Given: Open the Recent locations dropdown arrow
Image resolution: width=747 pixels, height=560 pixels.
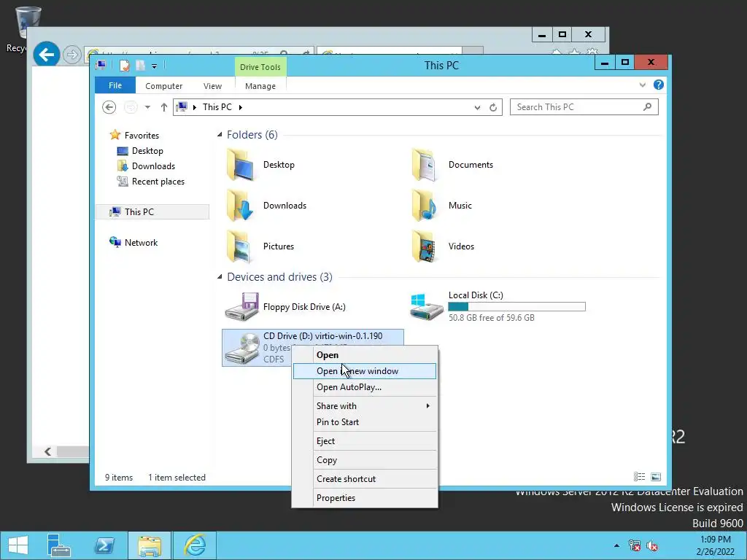Looking at the screenshot, I should (147, 108).
